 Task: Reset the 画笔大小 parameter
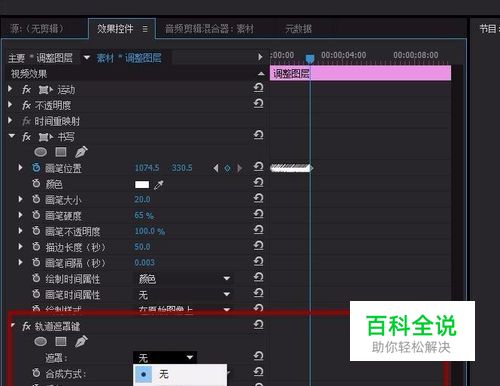click(258, 198)
